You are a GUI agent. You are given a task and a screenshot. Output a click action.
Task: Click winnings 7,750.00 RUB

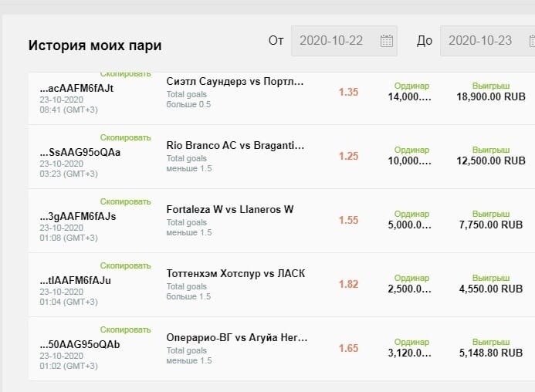(x=491, y=225)
